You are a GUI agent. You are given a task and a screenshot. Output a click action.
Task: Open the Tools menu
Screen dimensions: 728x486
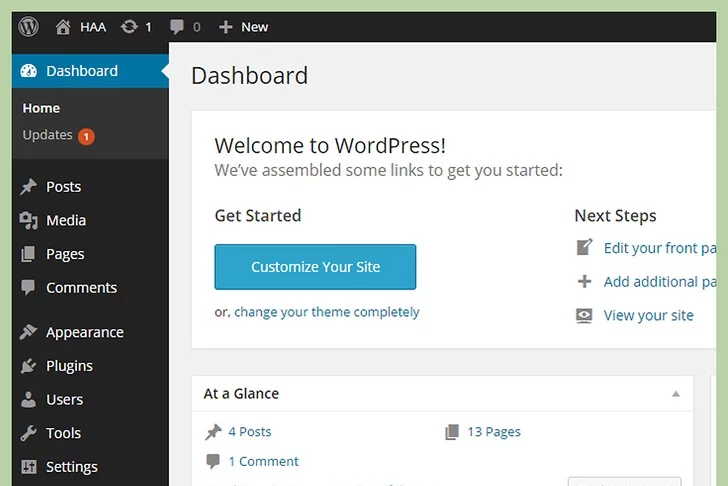63,433
